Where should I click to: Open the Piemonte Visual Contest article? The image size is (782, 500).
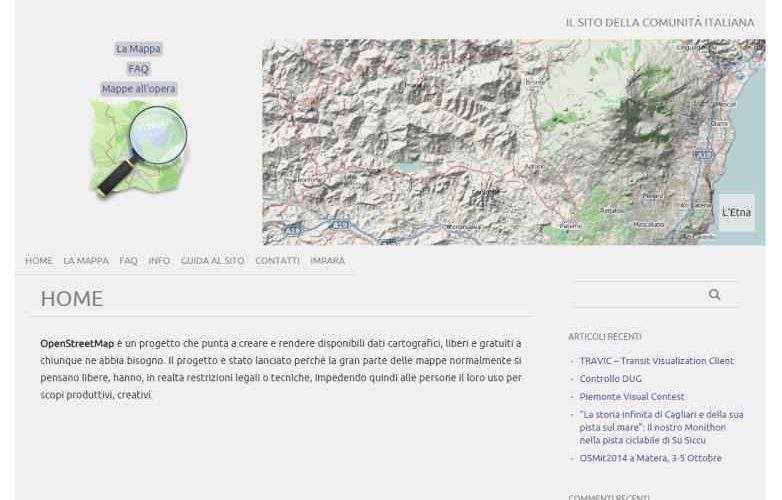tap(632, 397)
